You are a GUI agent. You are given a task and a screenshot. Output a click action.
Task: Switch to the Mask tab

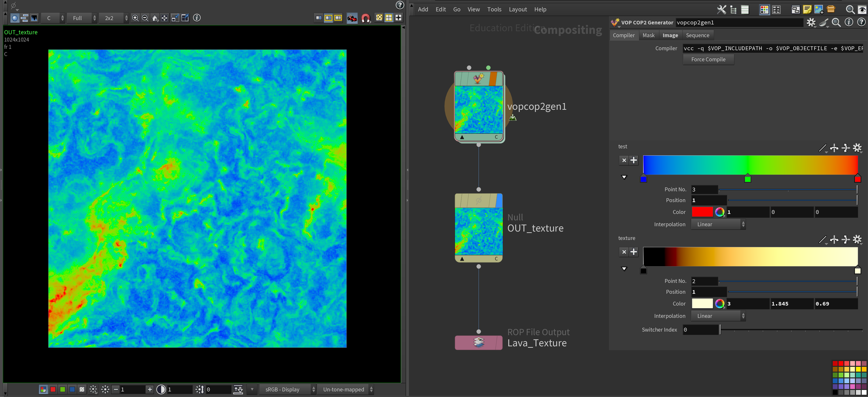[648, 35]
